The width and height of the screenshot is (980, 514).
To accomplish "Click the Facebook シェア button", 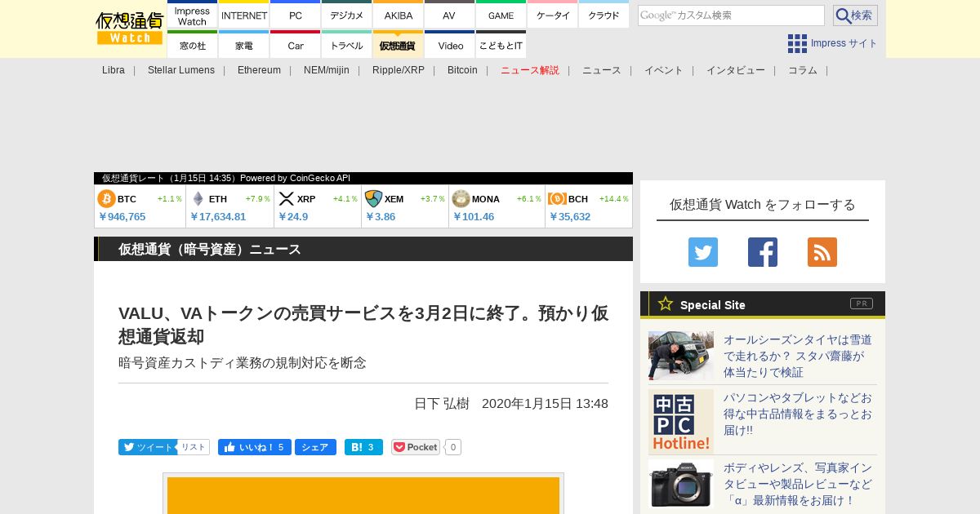I will (315, 447).
